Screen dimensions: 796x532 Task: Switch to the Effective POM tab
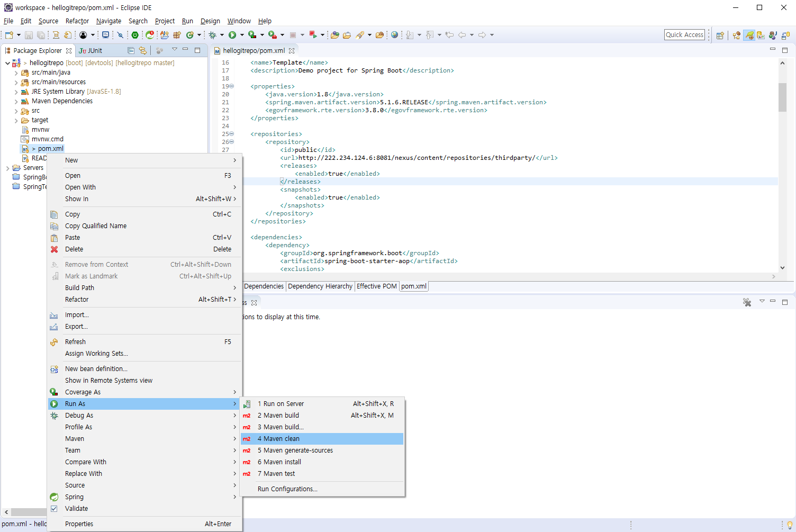click(x=377, y=286)
